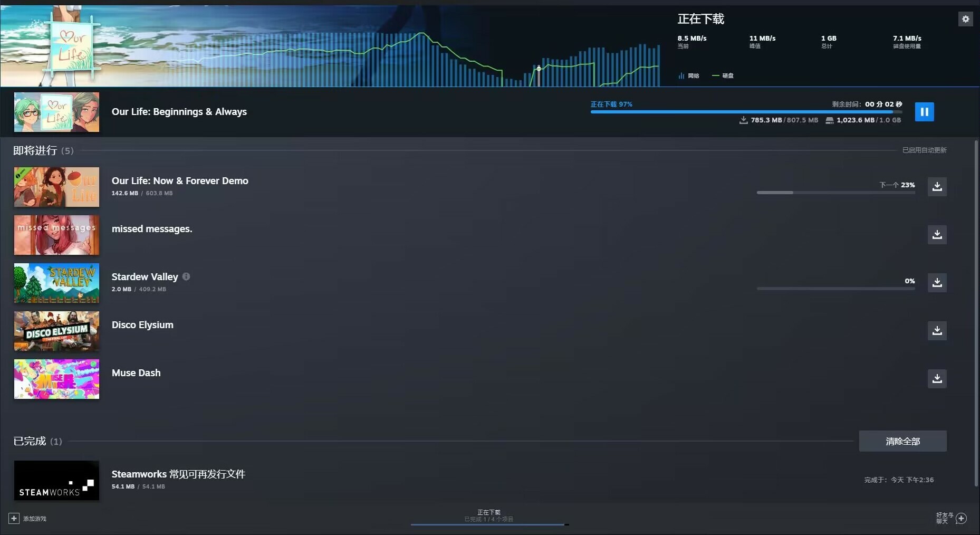Viewport: 980px width, 535px height.
Task: Click the 7.1 MB/s disk usage value
Action: (x=907, y=39)
